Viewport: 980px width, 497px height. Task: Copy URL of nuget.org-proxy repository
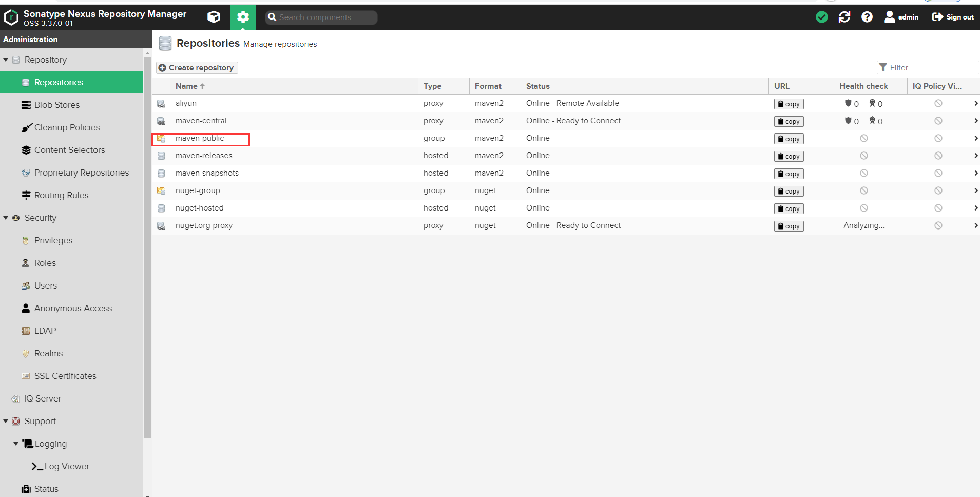789,226
